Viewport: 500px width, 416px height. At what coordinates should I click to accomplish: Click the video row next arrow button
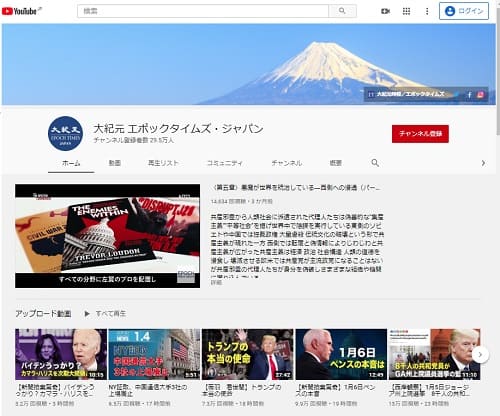480,354
